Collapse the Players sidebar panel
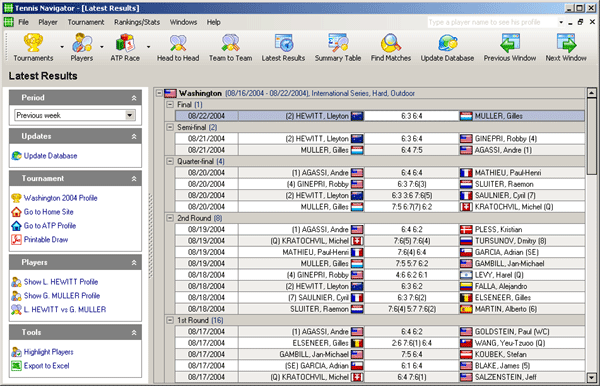The width and height of the screenshot is (600, 386). [134, 263]
